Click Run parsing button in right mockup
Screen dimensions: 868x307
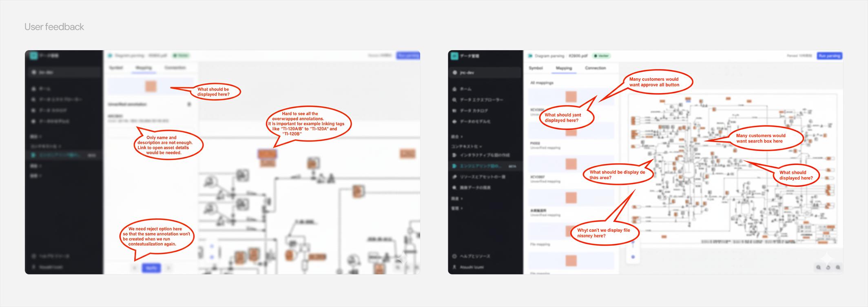point(829,56)
